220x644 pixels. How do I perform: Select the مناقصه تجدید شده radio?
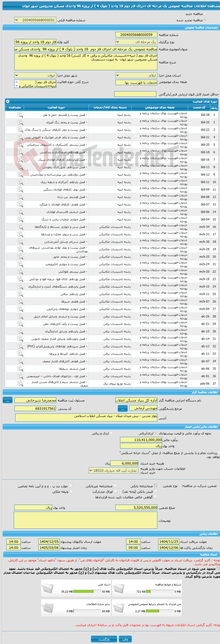(x=205, y=20)
